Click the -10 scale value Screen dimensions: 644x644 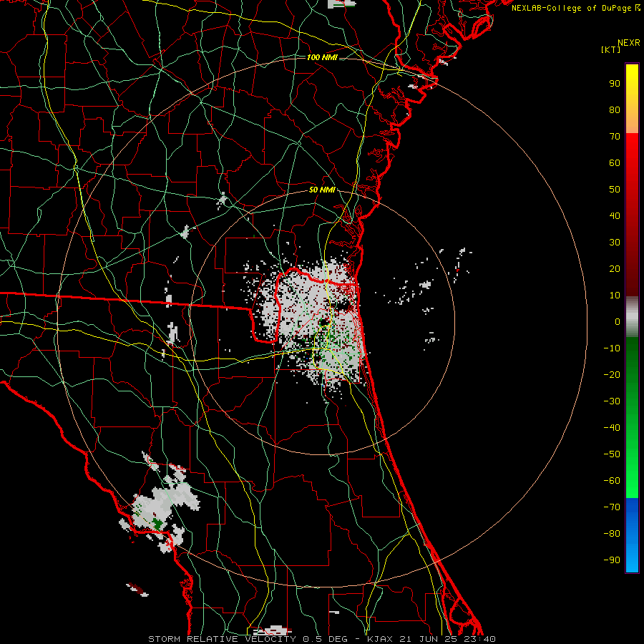[612, 348]
